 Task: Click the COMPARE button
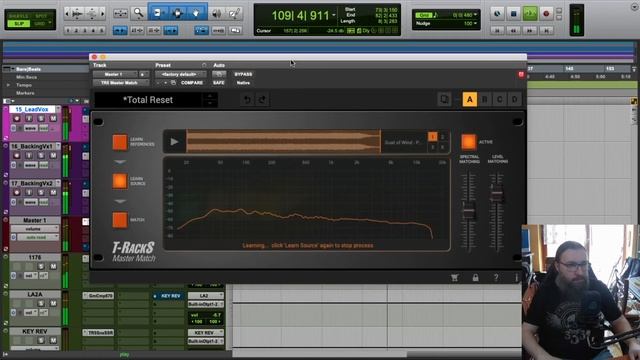[x=192, y=83]
